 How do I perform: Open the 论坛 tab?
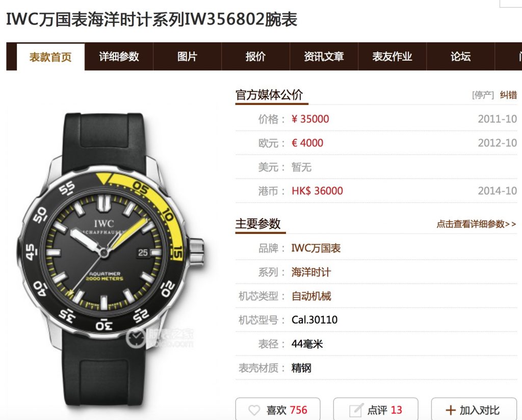461,57
